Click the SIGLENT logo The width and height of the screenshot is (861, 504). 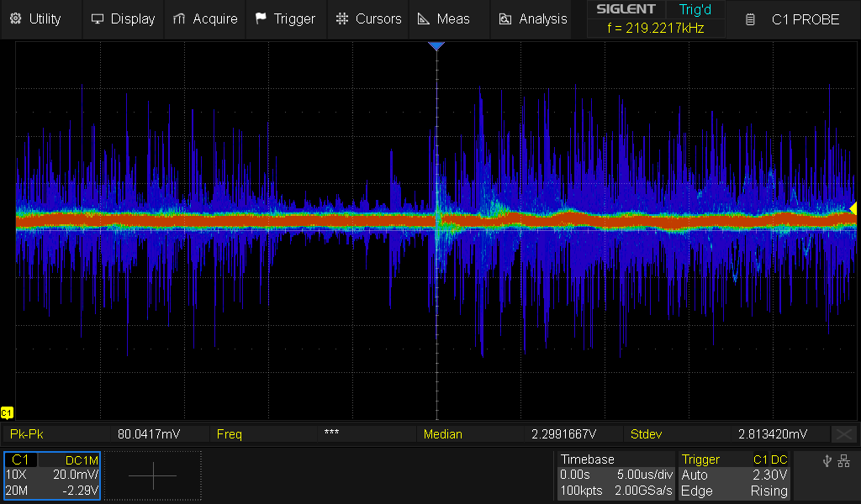626,9
